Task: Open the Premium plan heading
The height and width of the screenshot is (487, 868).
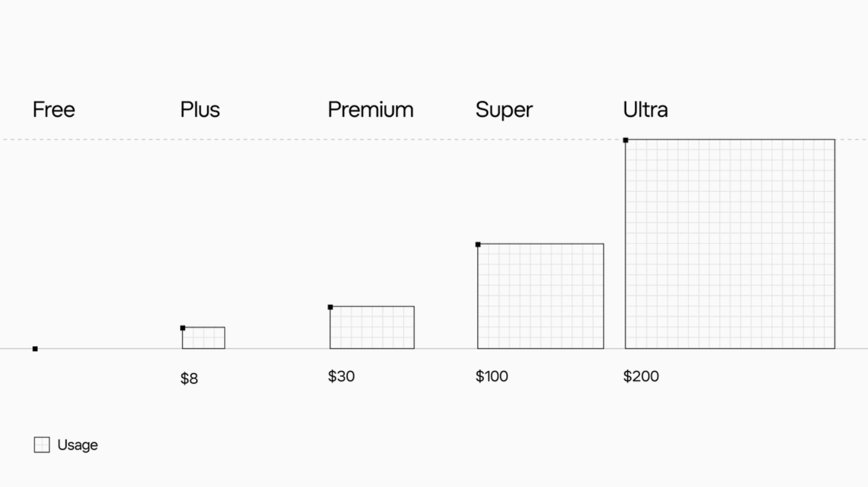Action: (371, 110)
